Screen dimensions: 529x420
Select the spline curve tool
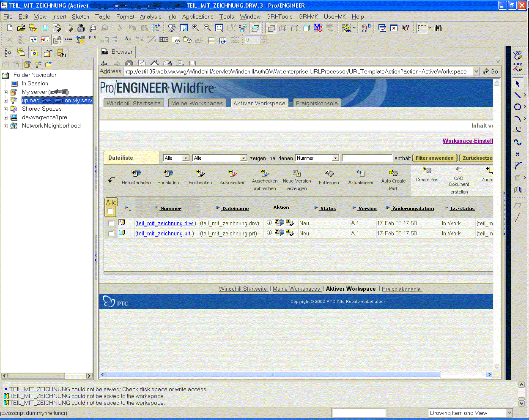click(518, 142)
